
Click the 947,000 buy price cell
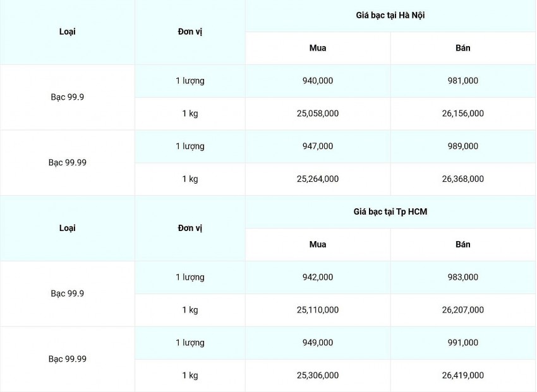coord(318,146)
